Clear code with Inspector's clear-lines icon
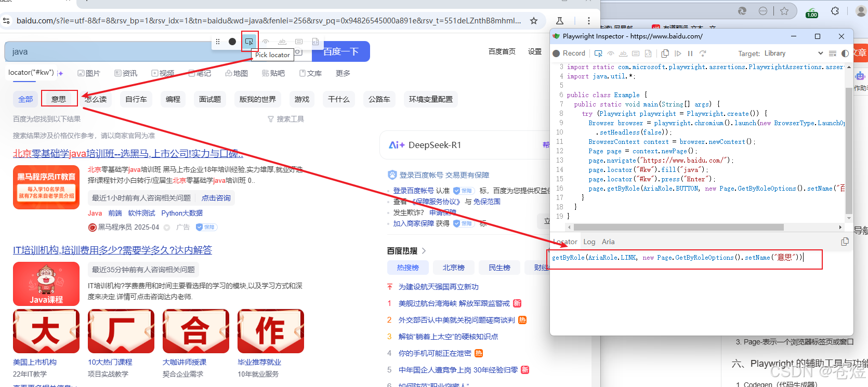The image size is (868, 387). point(832,54)
